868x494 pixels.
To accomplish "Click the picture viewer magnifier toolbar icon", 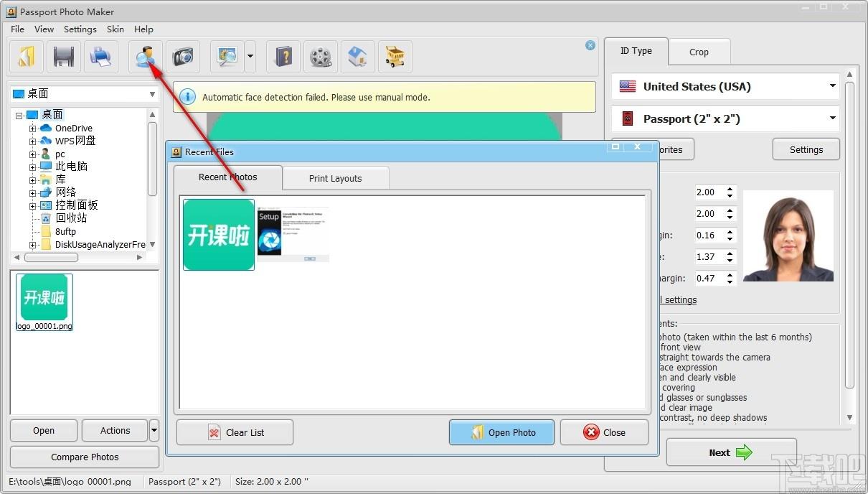I will pyautogui.click(x=227, y=57).
